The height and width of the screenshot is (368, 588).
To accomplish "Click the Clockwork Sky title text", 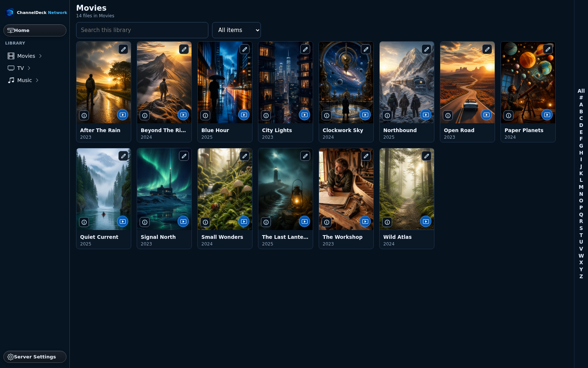I will tap(343, 130).
